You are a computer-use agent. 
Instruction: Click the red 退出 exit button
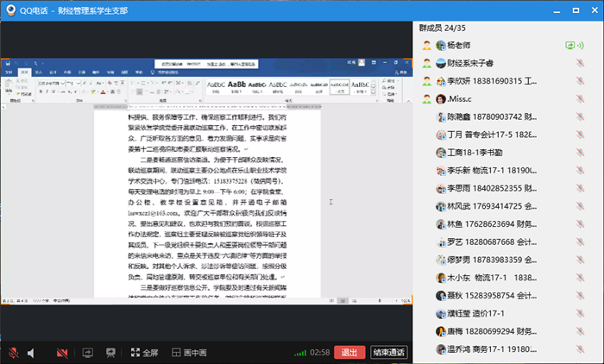point(349,353)
